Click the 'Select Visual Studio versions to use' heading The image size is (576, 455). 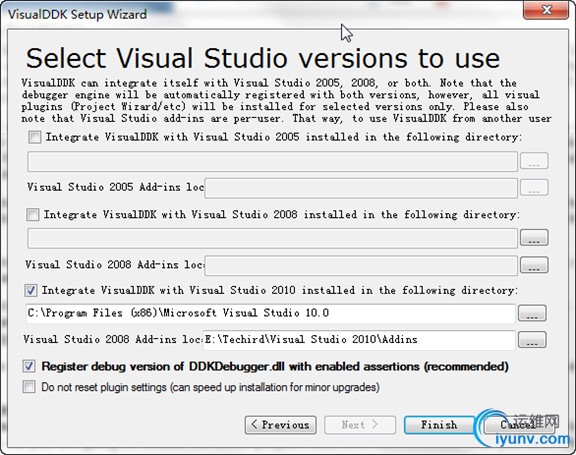(263, 58)
